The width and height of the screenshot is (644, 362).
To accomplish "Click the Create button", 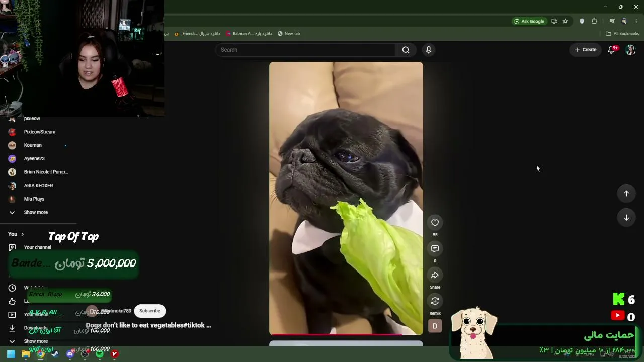I will [586, 50].
